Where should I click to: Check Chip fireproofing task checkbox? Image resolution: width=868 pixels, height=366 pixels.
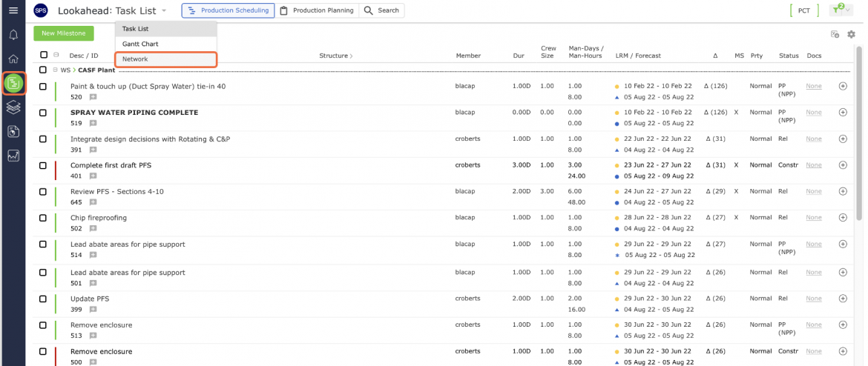pyautogui.click(x=43, y=217)
